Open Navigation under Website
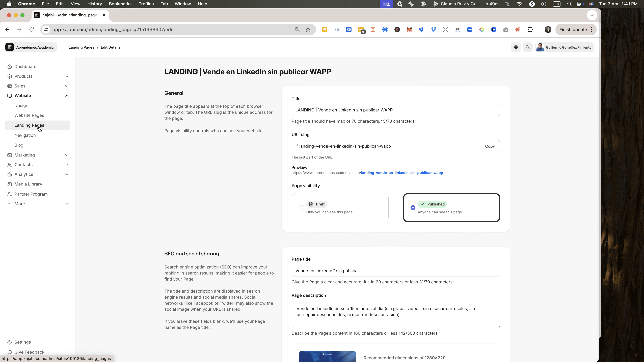The width and height of the screenshot is (644, 362). 25,135
